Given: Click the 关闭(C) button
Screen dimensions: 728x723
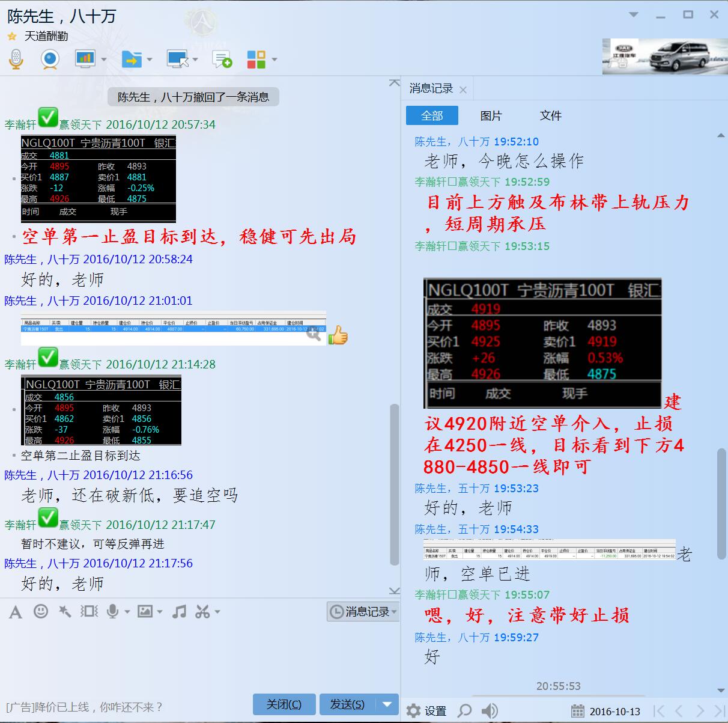Looking at the screenshot, I should [x=284, y=704].
